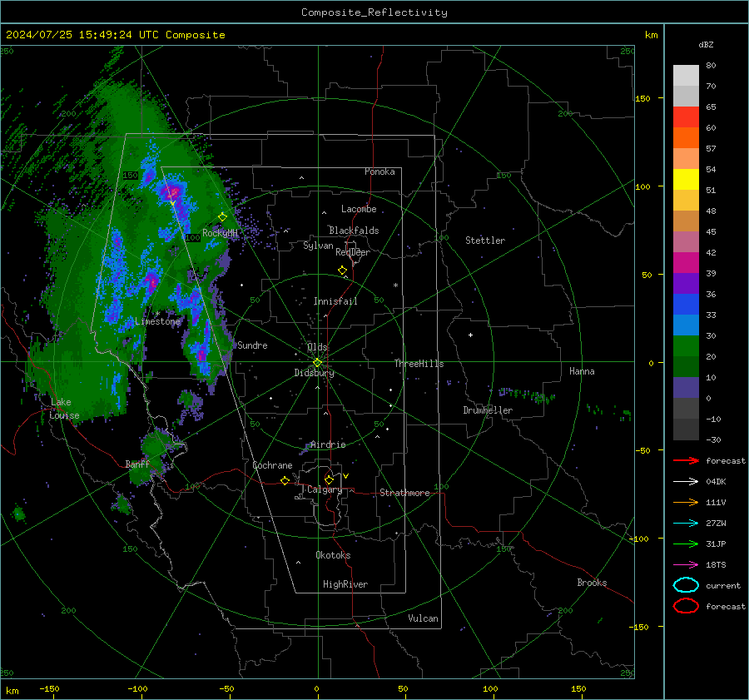749x700 pixels.
Task: Select the yellow diamond marker below Cochrane
Action: click(285, 480)
